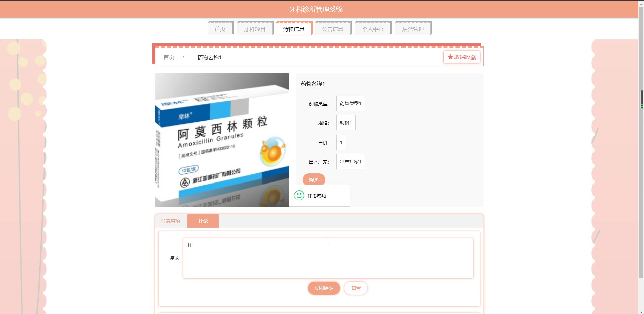Click the 药物类型1 value box
This screenshot has height=314, width=644.
pyautogui.click(x=351, y=103)
